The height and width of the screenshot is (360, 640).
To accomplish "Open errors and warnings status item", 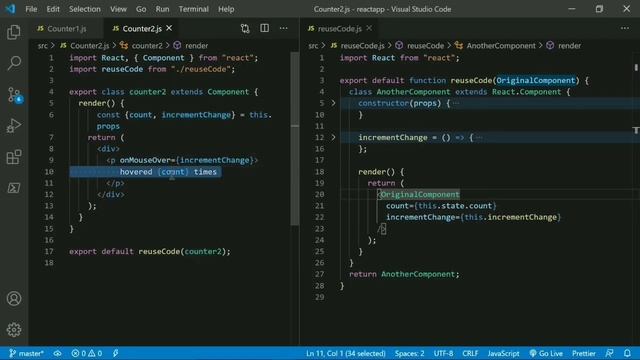I will [x=87, y=353].
